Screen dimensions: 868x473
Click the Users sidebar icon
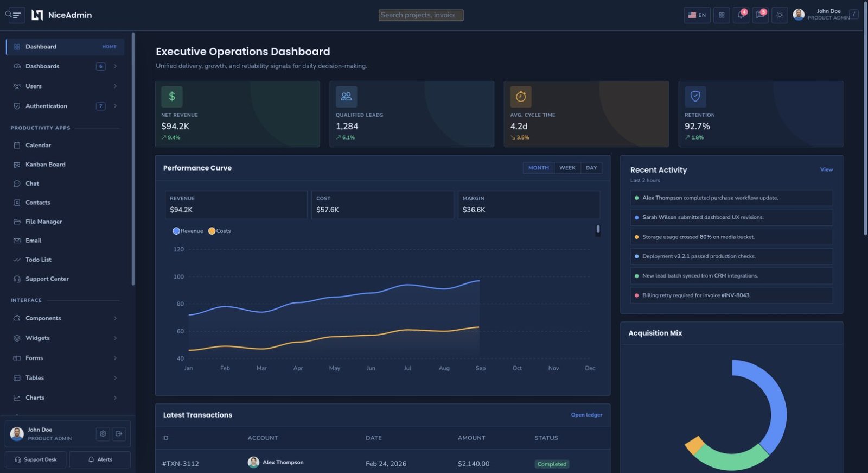[17, 86]
